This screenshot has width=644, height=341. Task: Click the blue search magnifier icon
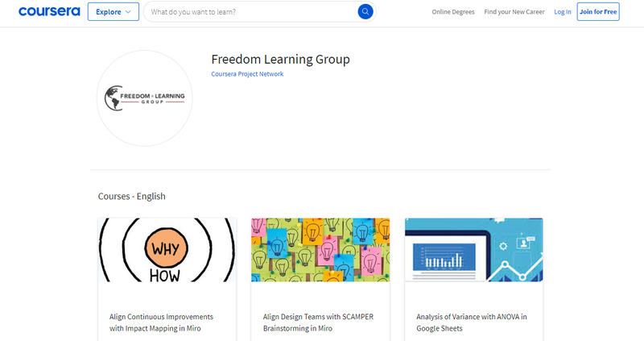[365, 12]
